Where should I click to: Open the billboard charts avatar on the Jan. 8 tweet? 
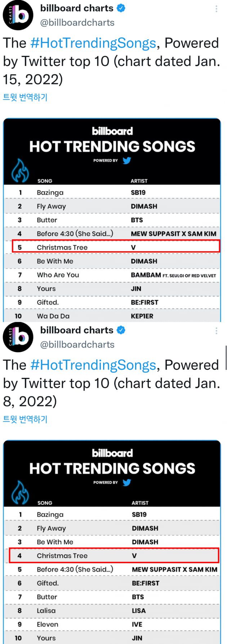click(18, 337)
